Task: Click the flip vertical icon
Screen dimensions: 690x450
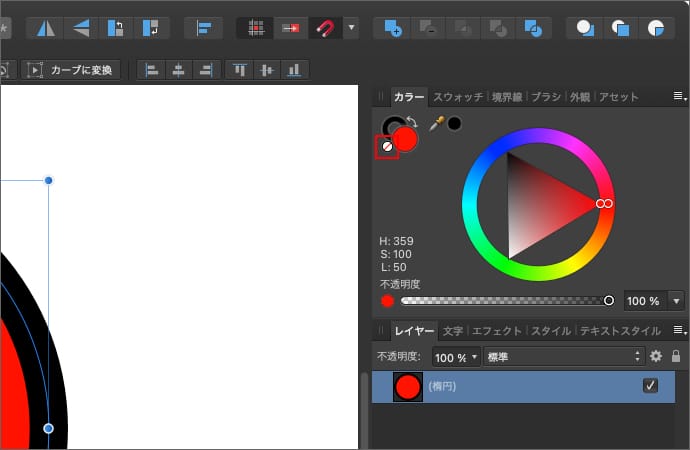Action: pyautogui.click(x=80, y=28)
